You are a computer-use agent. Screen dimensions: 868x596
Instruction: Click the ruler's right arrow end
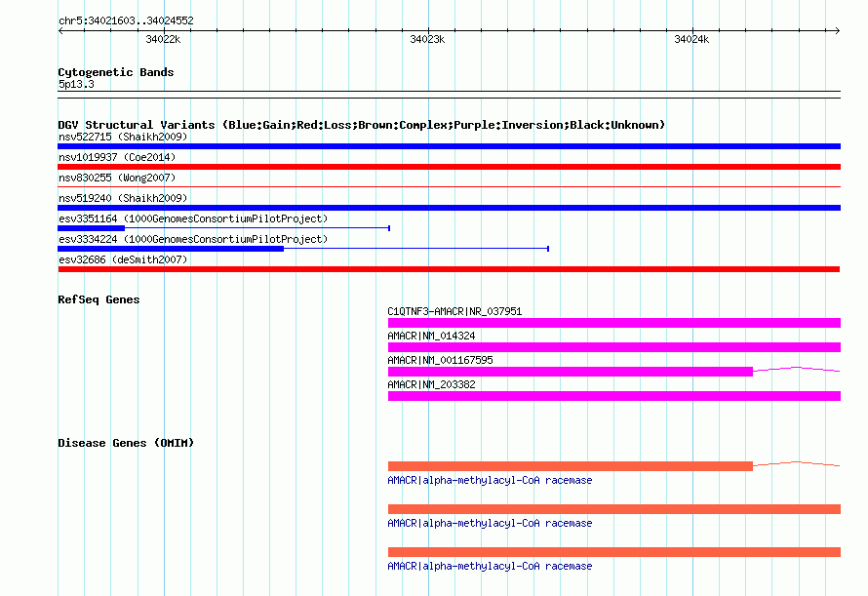[838, 30]
